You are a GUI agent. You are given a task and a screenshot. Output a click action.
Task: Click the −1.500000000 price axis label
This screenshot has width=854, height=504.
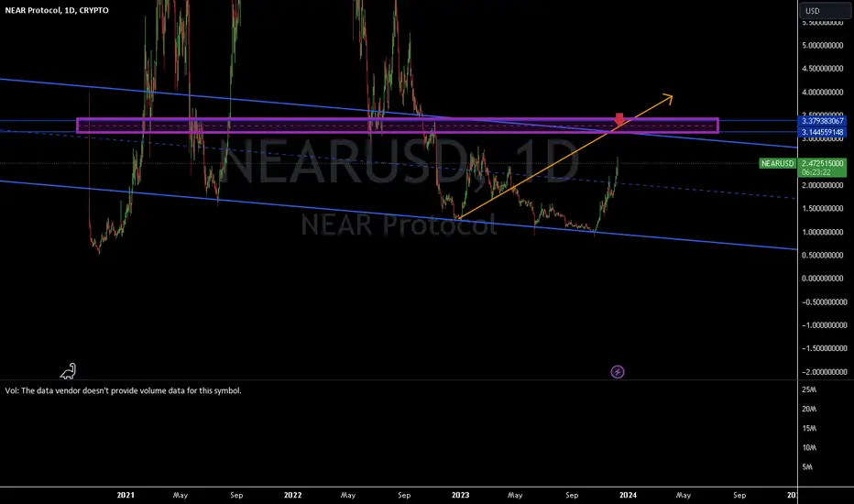825,348
